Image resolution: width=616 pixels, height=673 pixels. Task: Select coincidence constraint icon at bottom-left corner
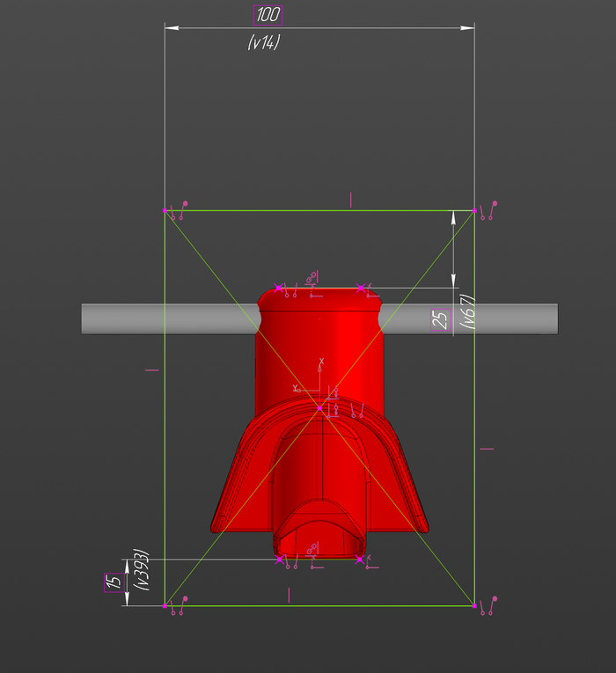pos(178,606)
